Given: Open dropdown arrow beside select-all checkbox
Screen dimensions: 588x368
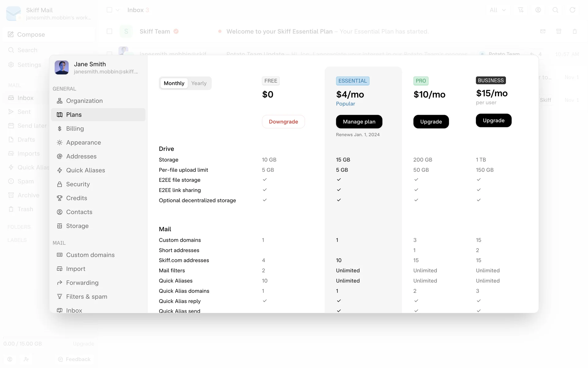Looking at the screenshot, I should (x=118, y=10).
